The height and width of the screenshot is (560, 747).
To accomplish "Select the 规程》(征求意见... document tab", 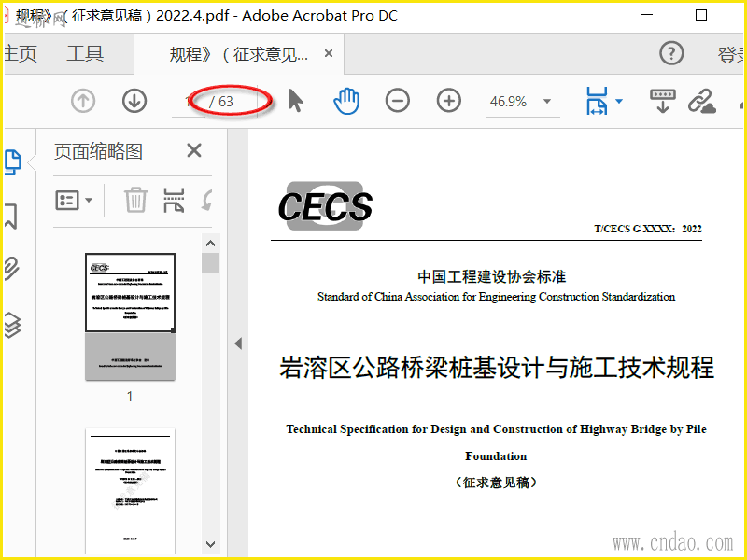I will tap(239, 54).
